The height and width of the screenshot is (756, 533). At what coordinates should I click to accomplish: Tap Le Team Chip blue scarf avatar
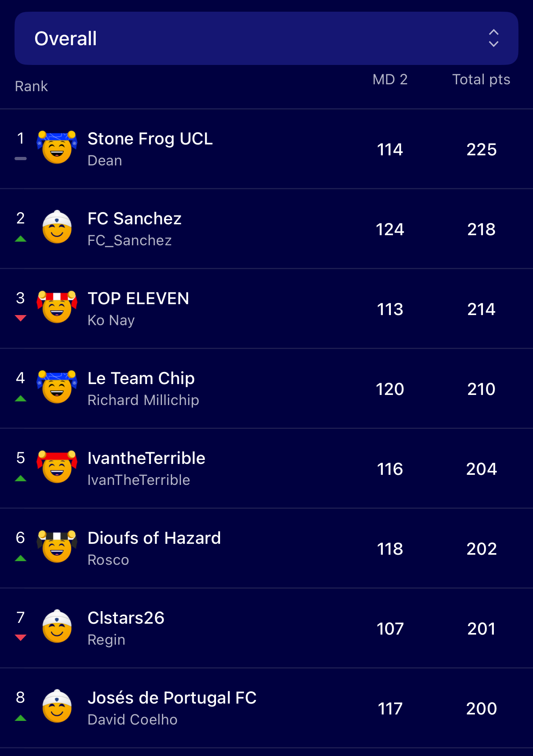[57, 387]
